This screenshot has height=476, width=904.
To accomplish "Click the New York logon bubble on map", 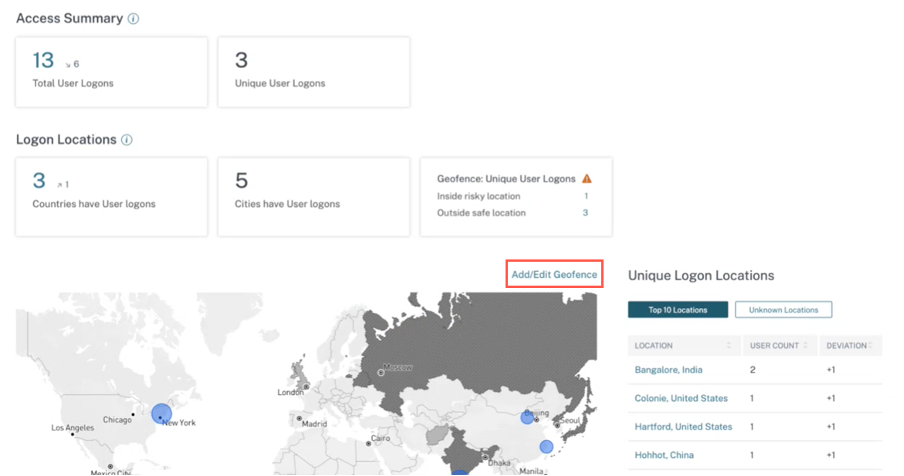I will 161,413.
